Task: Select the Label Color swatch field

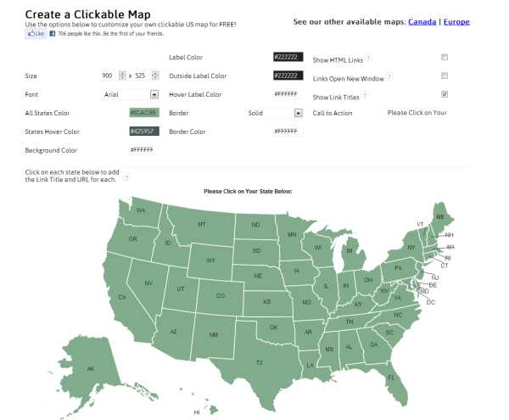Action: (x=288, y=57)
